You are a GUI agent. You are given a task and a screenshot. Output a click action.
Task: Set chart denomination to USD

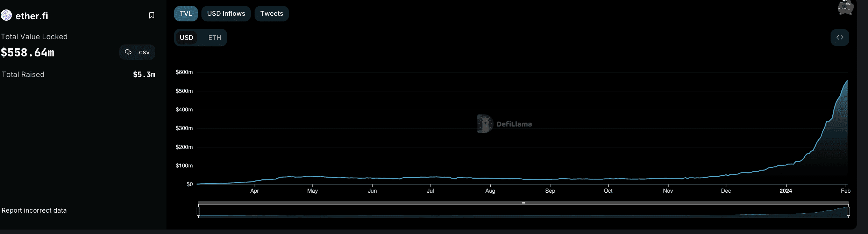tap(186, 37)
